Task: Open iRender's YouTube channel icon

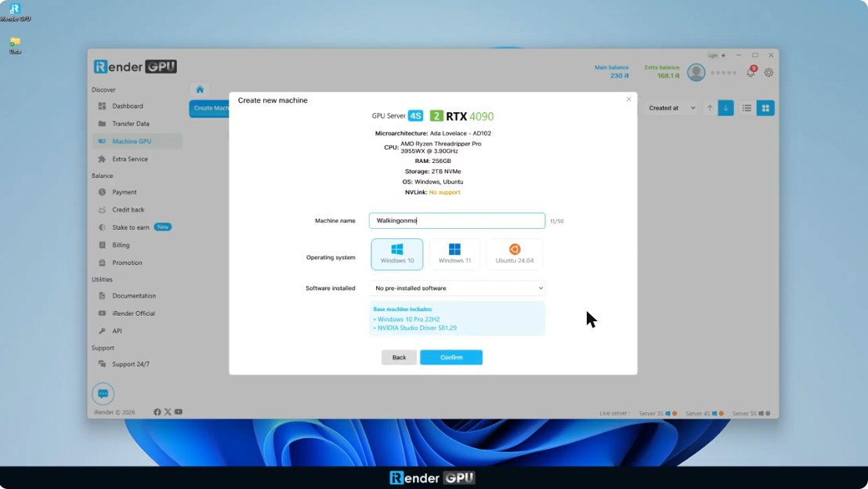Action: pyautogui.click(x=179, y=412)
